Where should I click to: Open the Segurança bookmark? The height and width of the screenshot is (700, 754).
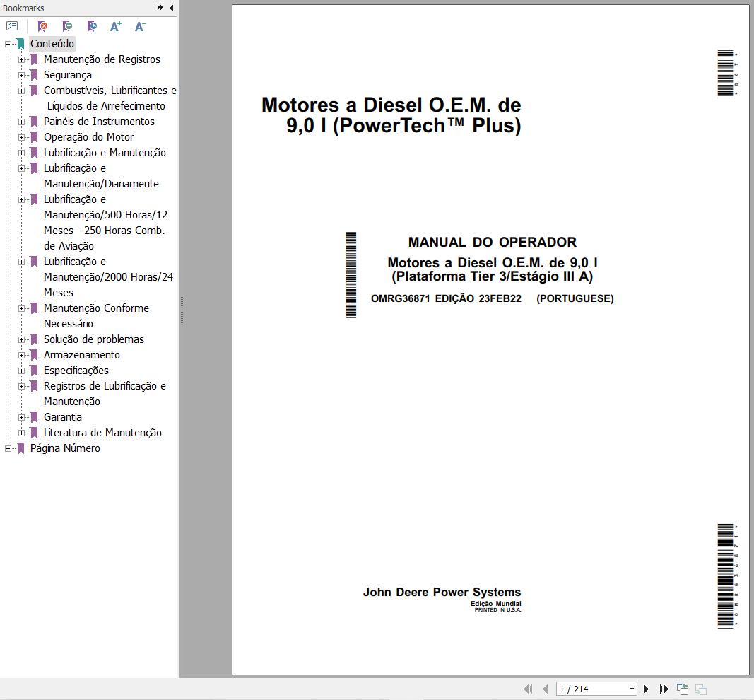click(67, 75)
